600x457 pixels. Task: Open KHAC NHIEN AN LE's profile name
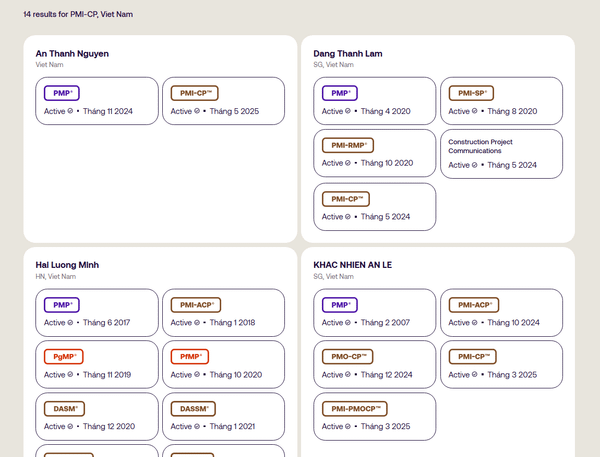[352, 265]
